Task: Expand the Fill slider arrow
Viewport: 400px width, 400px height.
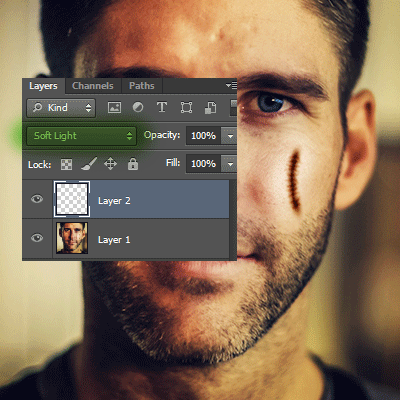Action: (230, 164)
